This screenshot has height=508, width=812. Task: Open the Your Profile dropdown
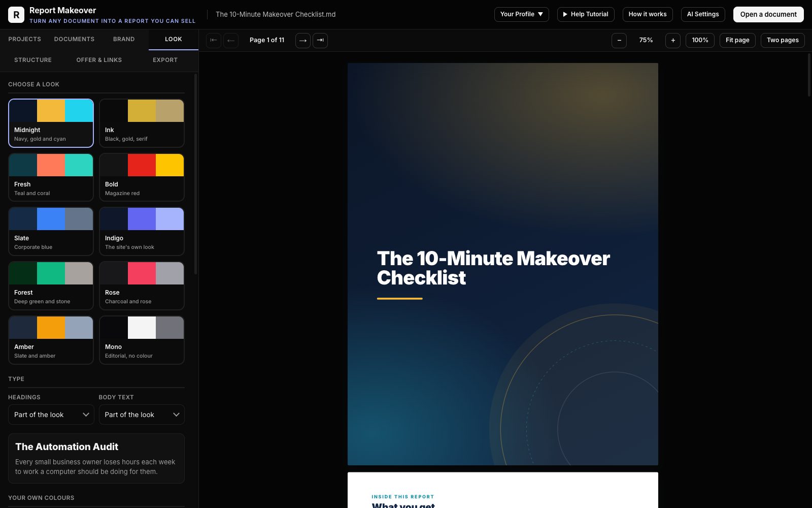coord(522,14)
